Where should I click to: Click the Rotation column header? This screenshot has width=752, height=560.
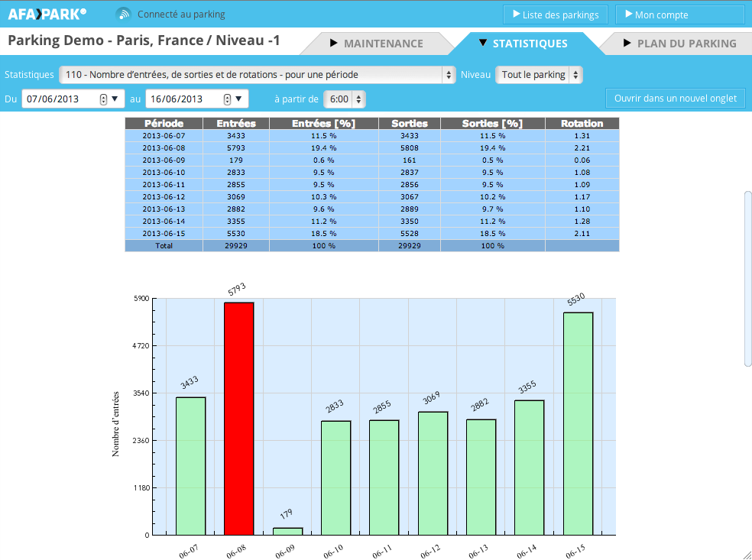point(582,123)
